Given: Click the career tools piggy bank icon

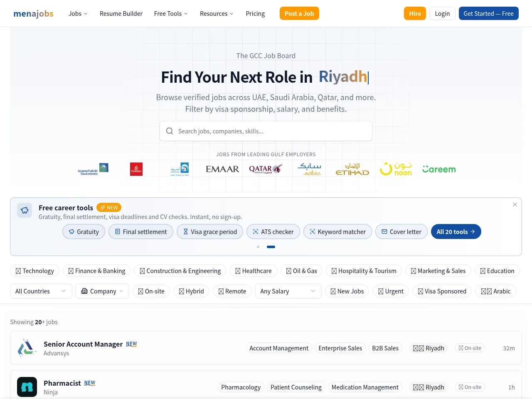Looking at the screenshot, I should coord(25,210).
